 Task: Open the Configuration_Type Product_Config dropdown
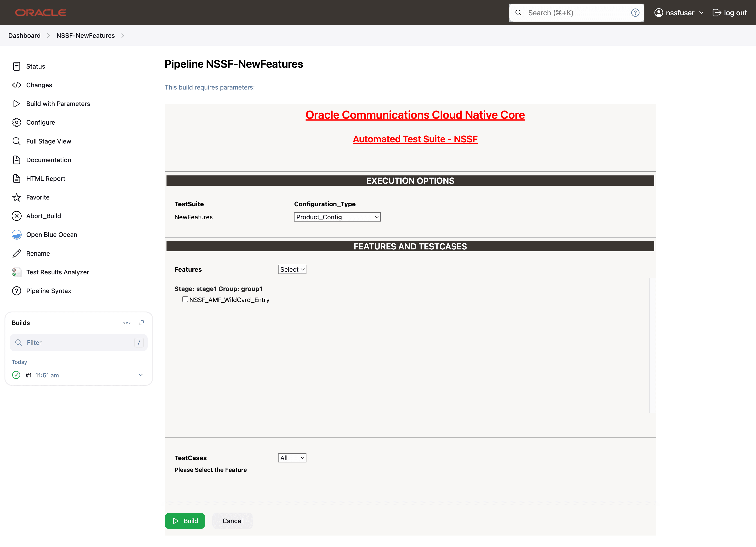point(337,217)
